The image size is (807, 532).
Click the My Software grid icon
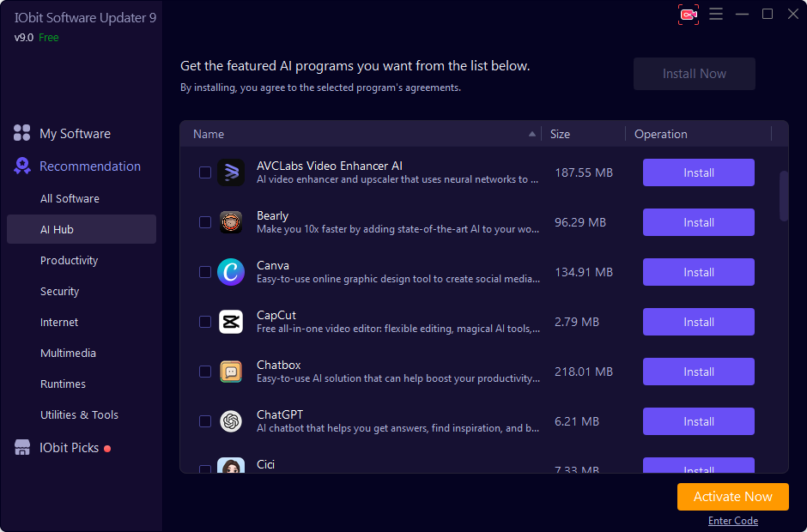tap(21, 133)
